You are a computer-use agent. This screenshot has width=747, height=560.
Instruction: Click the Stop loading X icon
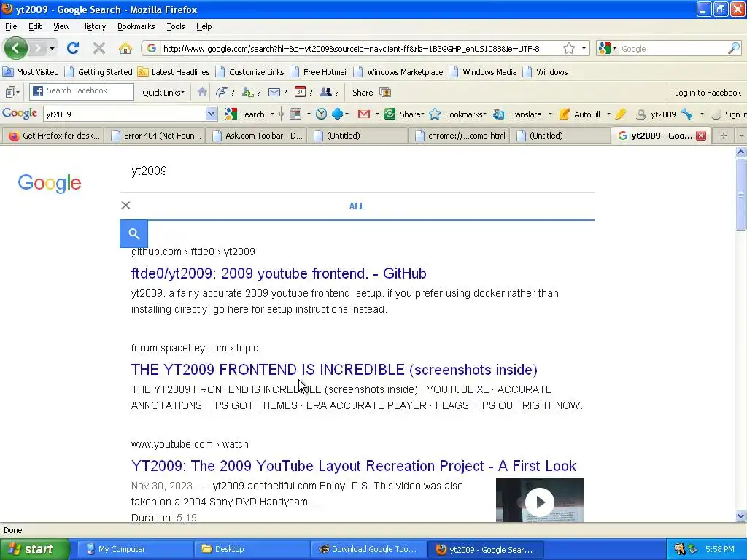pyautogui.click(x=99, y=48)
